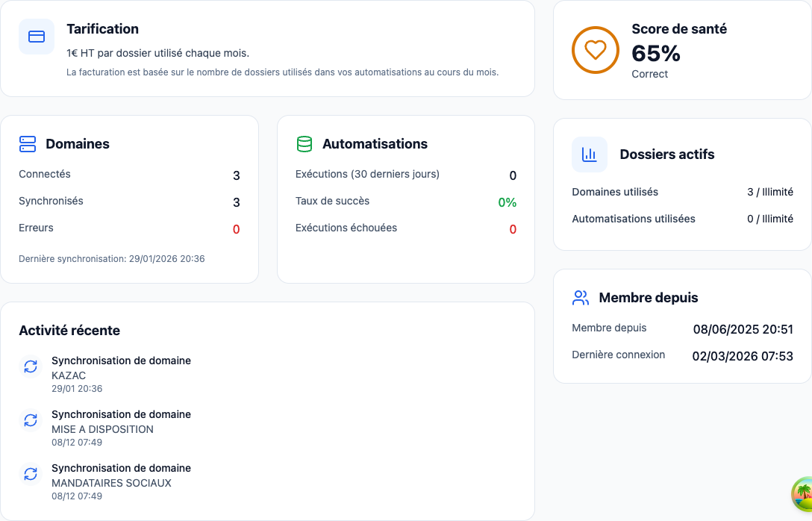Select the Domaines utilisés 3 / Illimité row
The height and width of the screenshot is (521, 812).
click(681, 192)
